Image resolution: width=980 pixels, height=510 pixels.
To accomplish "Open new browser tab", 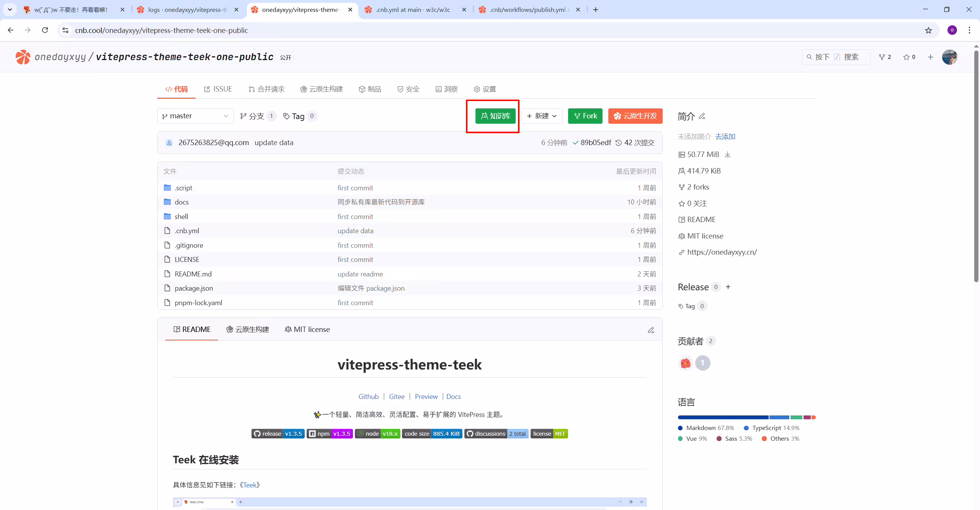I will [x=596, y=10].
